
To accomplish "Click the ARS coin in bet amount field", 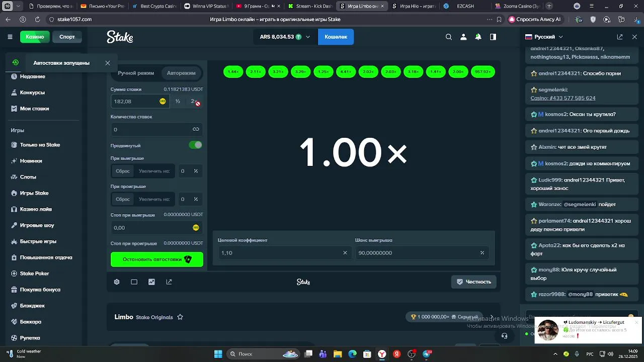I will 163,101.
